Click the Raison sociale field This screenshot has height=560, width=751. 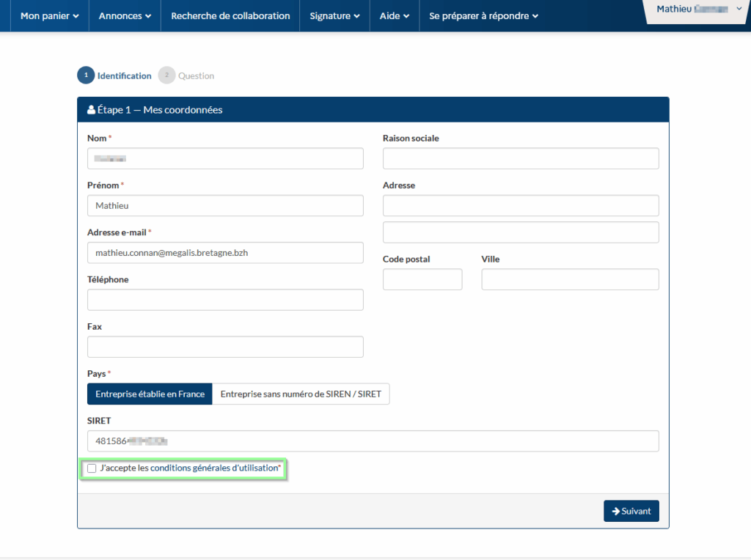521,158
